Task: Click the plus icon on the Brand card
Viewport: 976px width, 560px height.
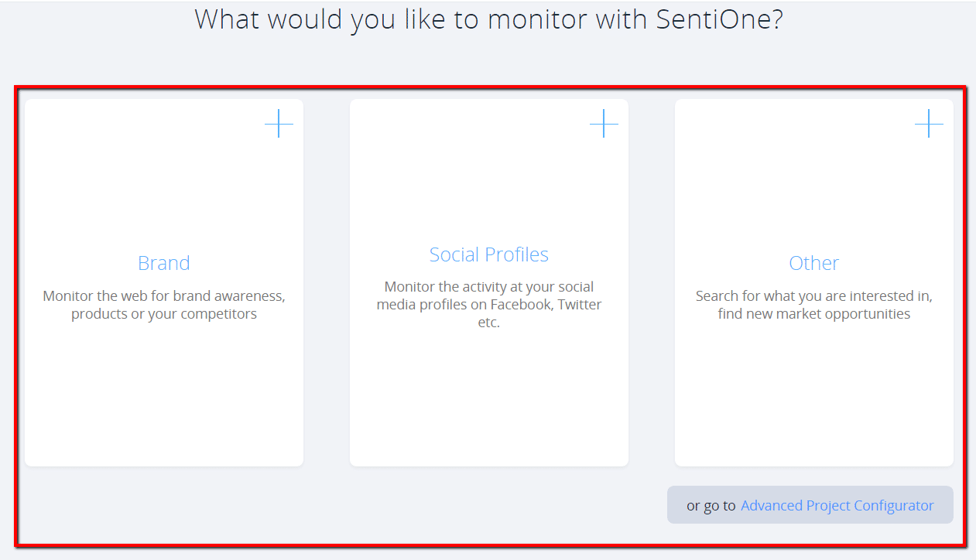Action: (x=279, y=124)
